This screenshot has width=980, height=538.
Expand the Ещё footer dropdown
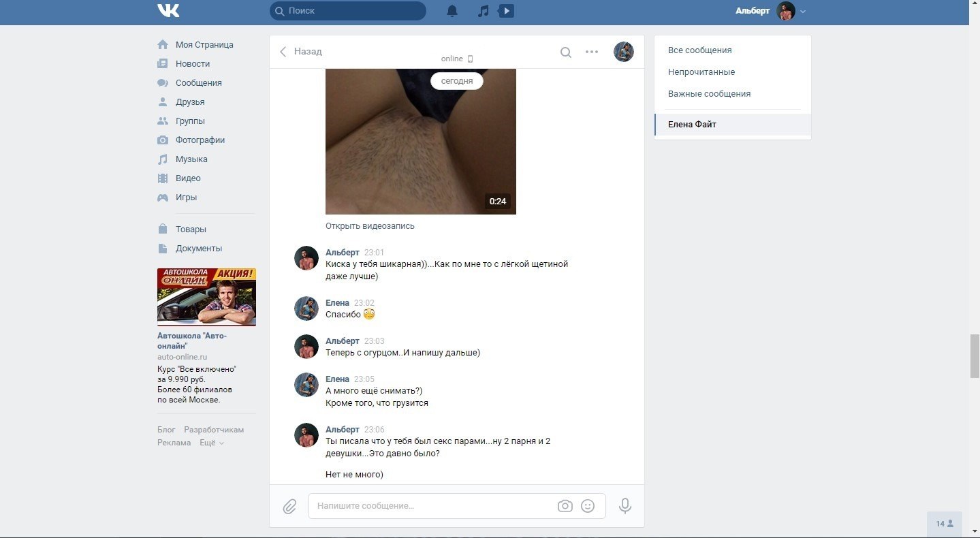tap(211, 443)
